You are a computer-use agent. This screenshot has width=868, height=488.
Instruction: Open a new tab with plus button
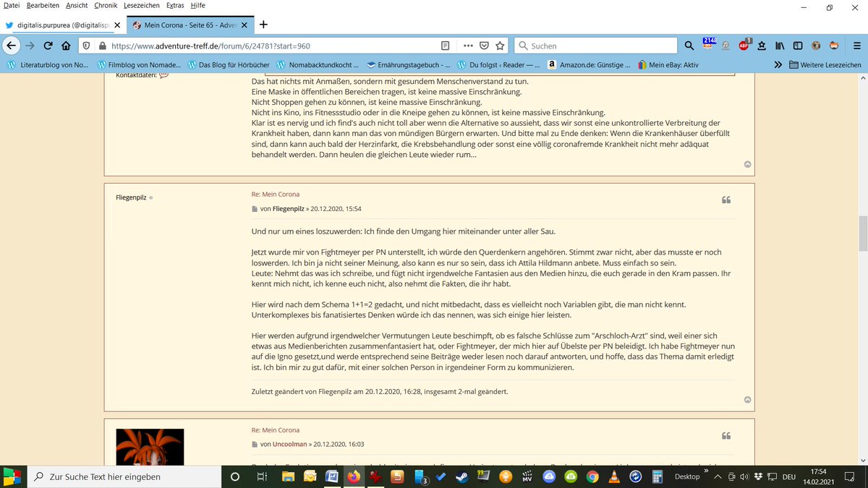[x=263, y=24]
